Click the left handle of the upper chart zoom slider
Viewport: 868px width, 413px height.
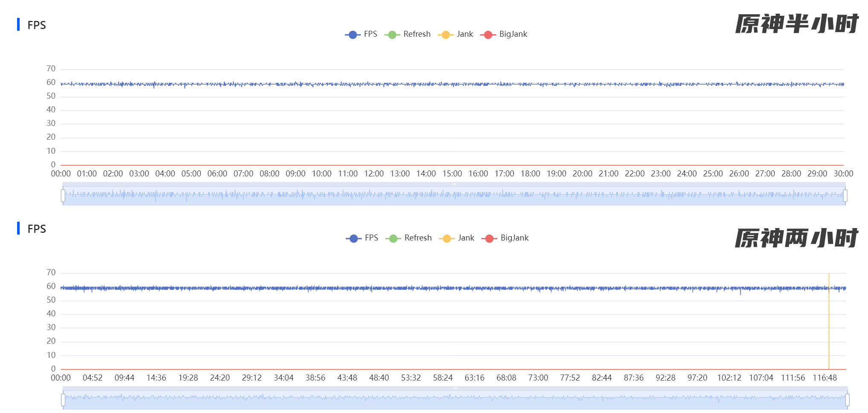[x=63, y=196]
